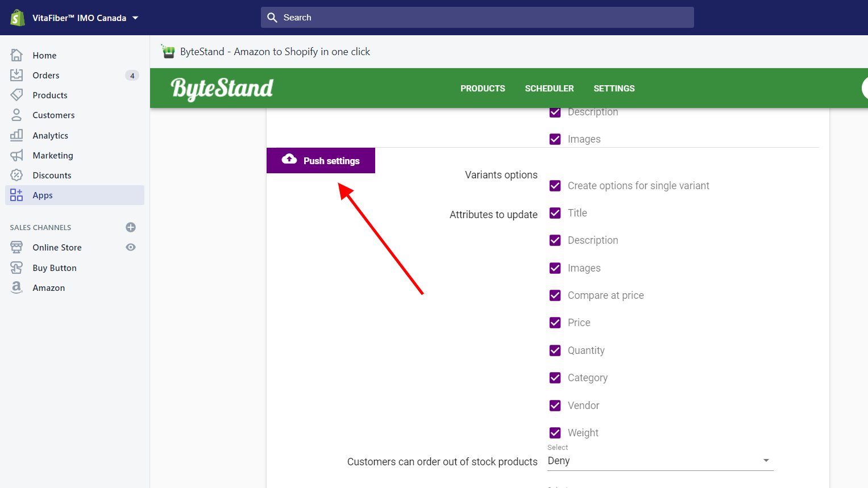Toggle Create options for single variant
This screenshot has width=868, height=488.
click(x=555, y=186)
